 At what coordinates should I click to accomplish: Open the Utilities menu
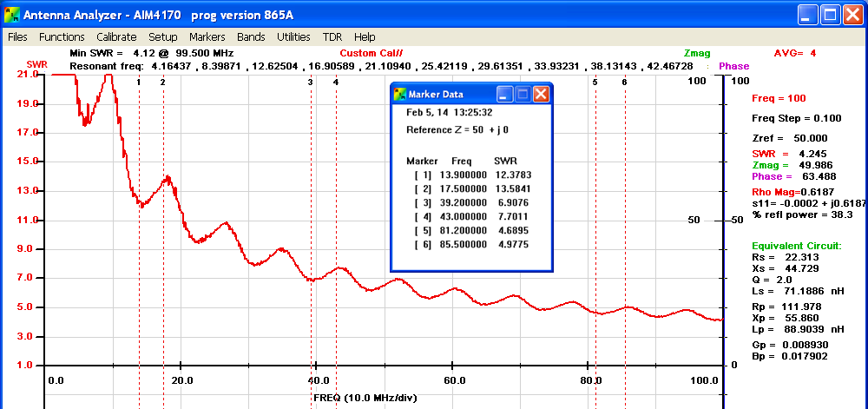293,37
